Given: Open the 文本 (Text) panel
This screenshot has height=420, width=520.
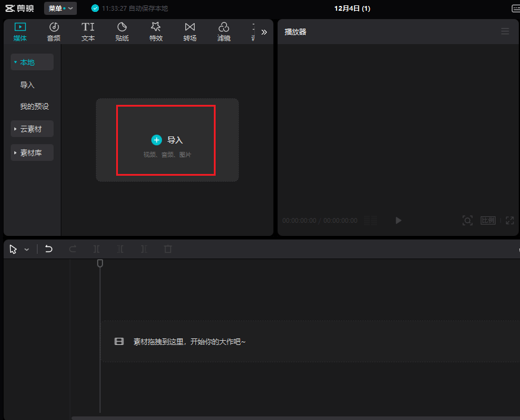Looking at the screenshot, I should pos(88,31).
